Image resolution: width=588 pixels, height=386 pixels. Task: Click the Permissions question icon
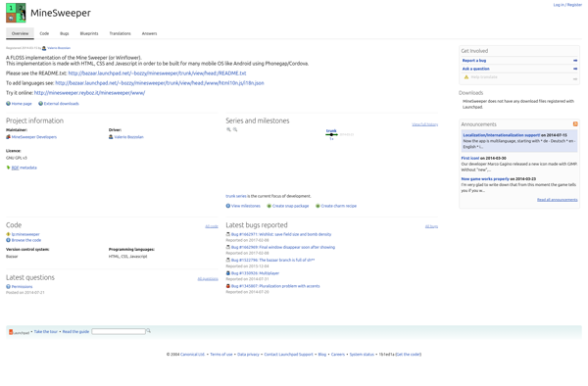click(x=8, y=287)
